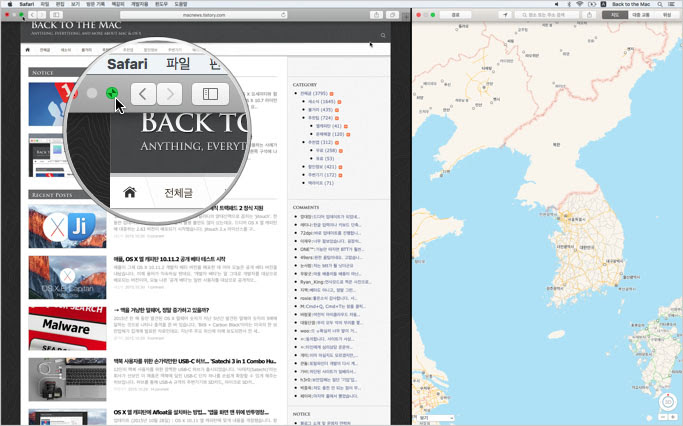Open the category link showing (1845)
683x426 pixels.
coord(321,101)
